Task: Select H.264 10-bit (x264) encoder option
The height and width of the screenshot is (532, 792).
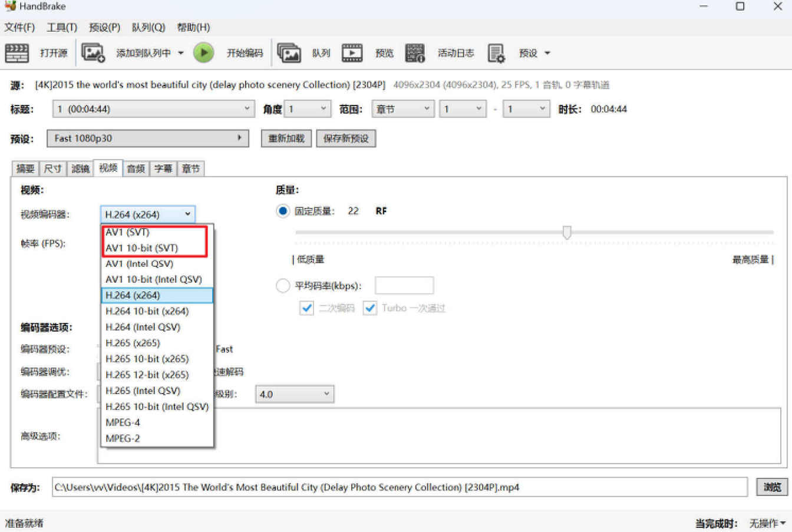Action: tap(157, 311)
